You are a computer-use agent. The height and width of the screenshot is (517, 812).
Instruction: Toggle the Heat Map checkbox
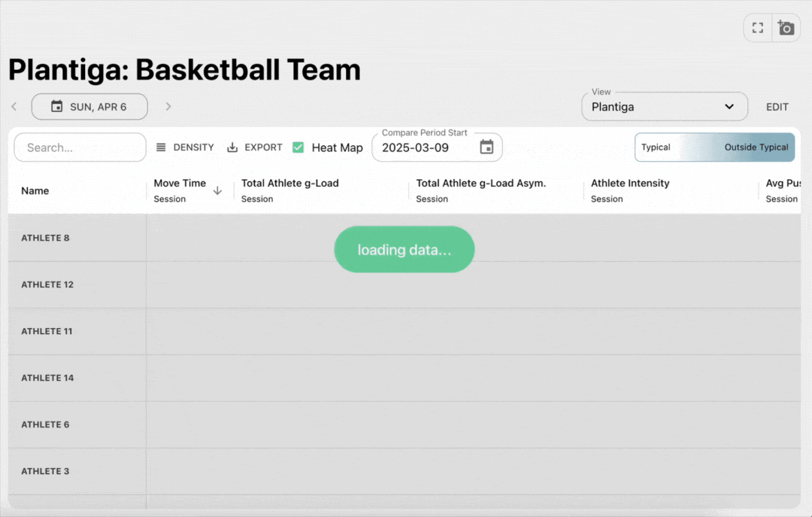click(x=298, y=147)
